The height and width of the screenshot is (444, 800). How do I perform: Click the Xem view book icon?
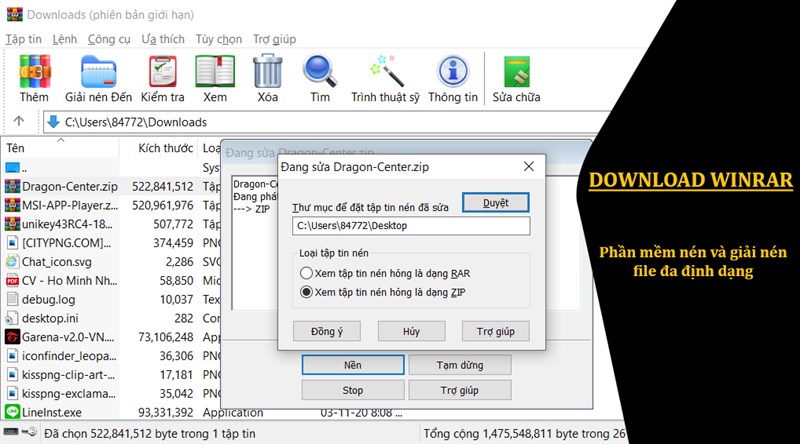215,71
